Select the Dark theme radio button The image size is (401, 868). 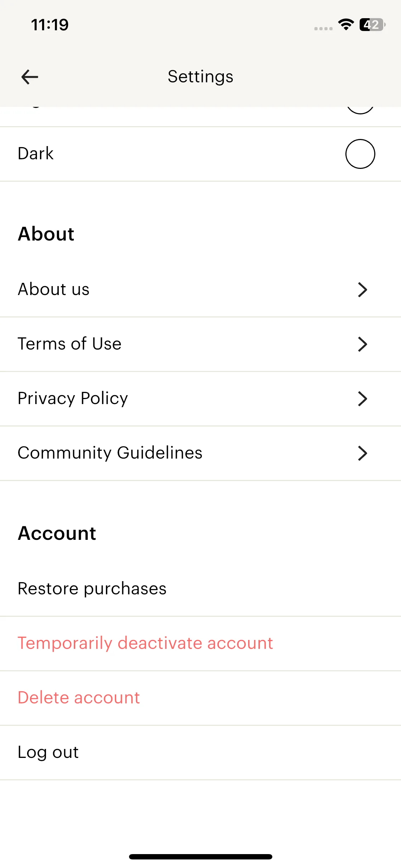[x=360, y=154]
